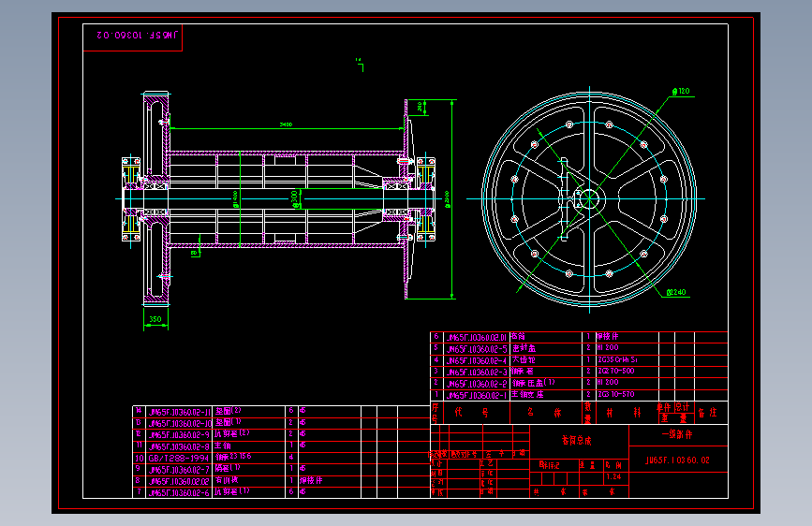Click the 材料 column header
This screenshot has width=812, height=526.
coord(624,413)
